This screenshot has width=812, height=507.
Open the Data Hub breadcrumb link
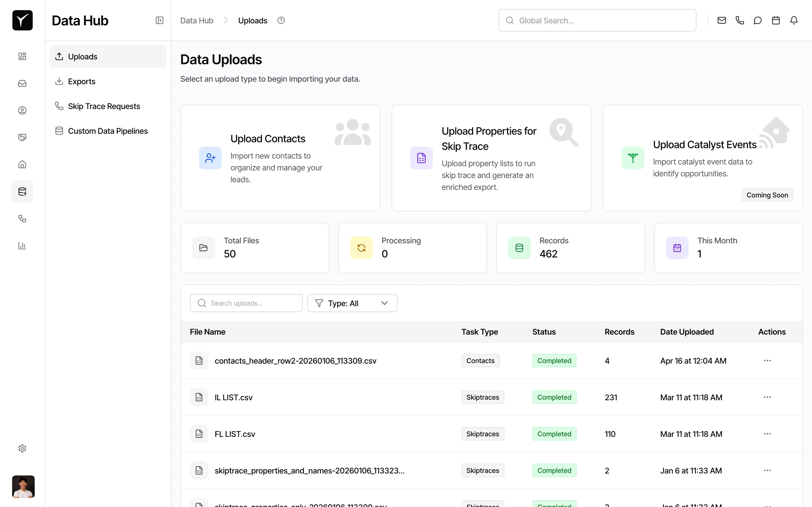click(x=197, y=20)
